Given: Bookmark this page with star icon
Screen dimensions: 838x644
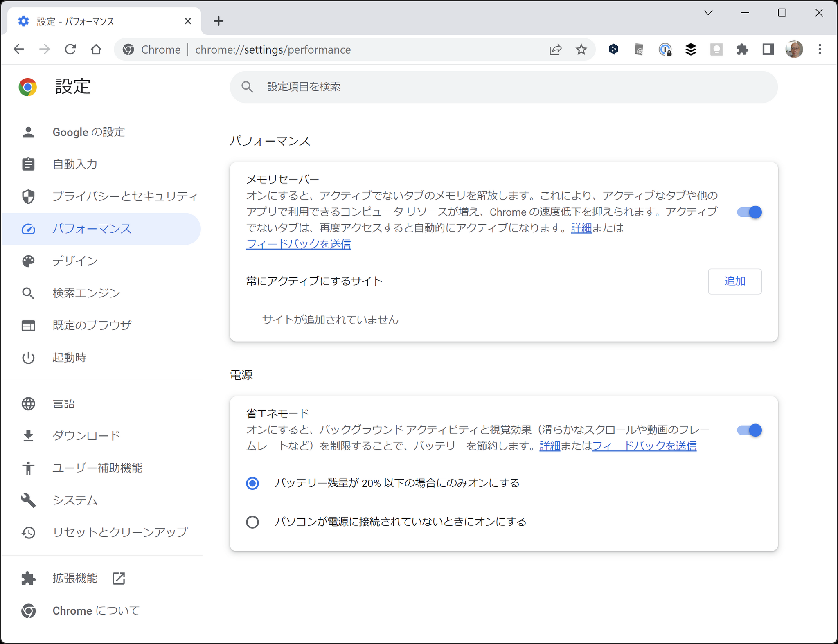Looking at the screenshot, I should tap(581, 50).
